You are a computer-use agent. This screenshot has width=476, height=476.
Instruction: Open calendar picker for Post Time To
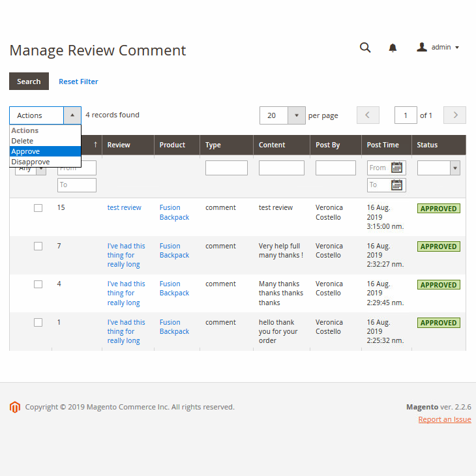(x=396, y=185)
